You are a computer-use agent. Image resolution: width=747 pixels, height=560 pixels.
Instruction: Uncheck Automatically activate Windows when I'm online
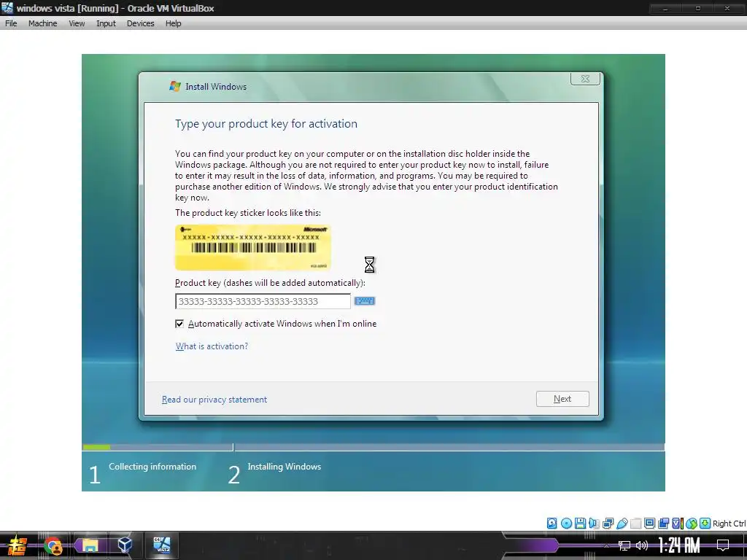(179, 324)
